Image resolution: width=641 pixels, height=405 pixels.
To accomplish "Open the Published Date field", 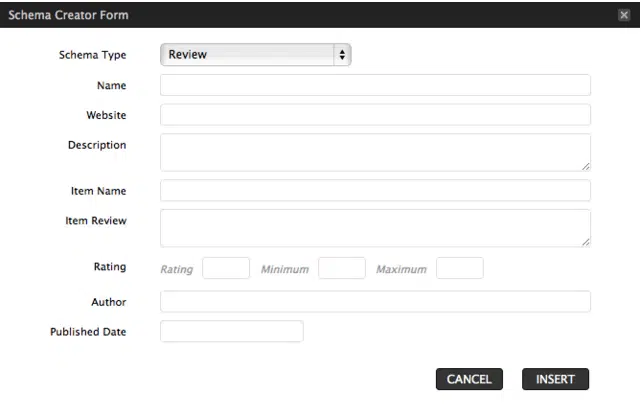I will (231, 331).
